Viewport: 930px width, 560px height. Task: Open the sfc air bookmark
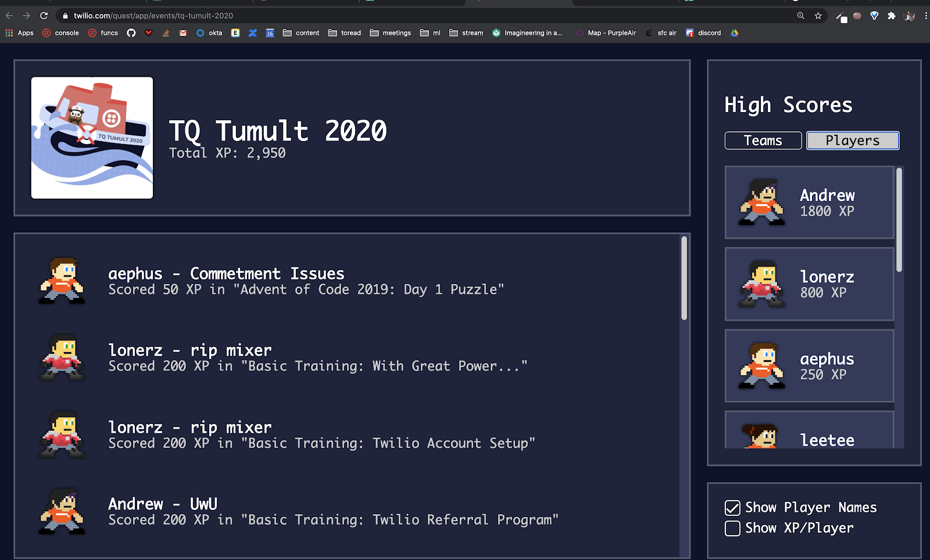click(661, 33)
